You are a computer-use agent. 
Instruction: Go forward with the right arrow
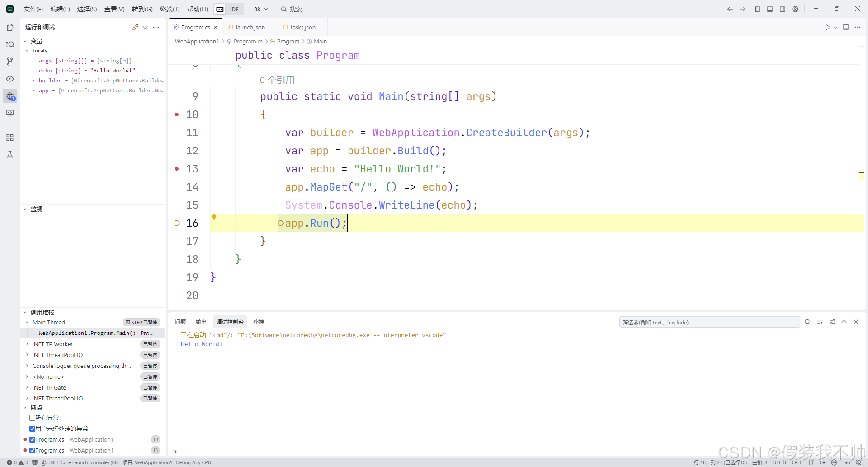click(x=742, y=9)
